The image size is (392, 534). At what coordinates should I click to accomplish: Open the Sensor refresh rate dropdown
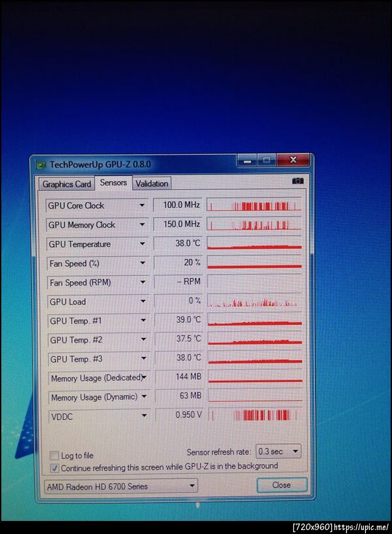278,451
